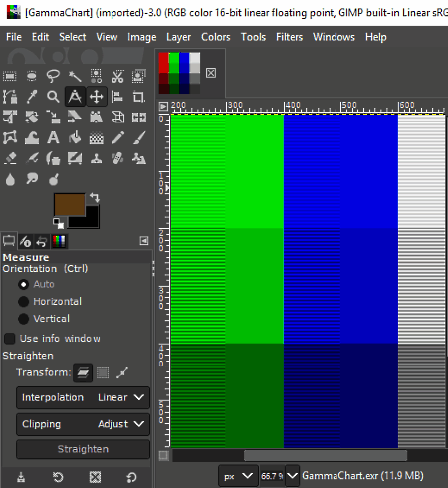Select the Foreground Select tool
The height and width of the screenshot is (488, 448).
[x=139, y=76]
